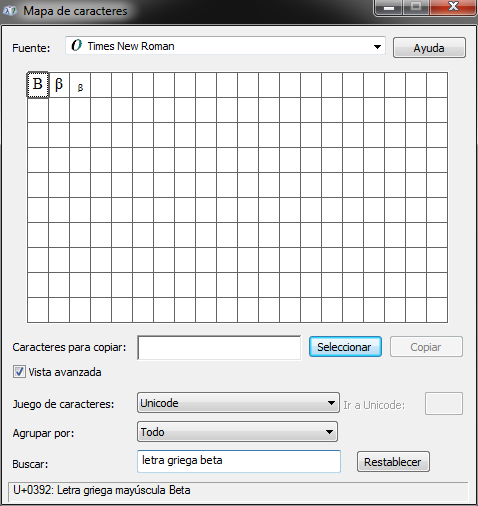Focus the Caracteres para copiar text field
Image resolution: width=478 pixels, height=506 pixels.
[219, 348]
